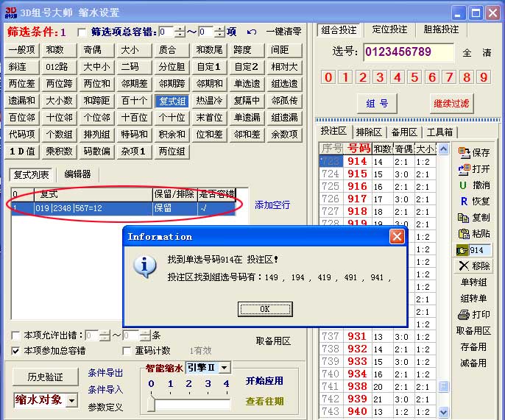Open the 缩水对象 dropdown
This screenshot has width=505, height=420.
(71, 401)
